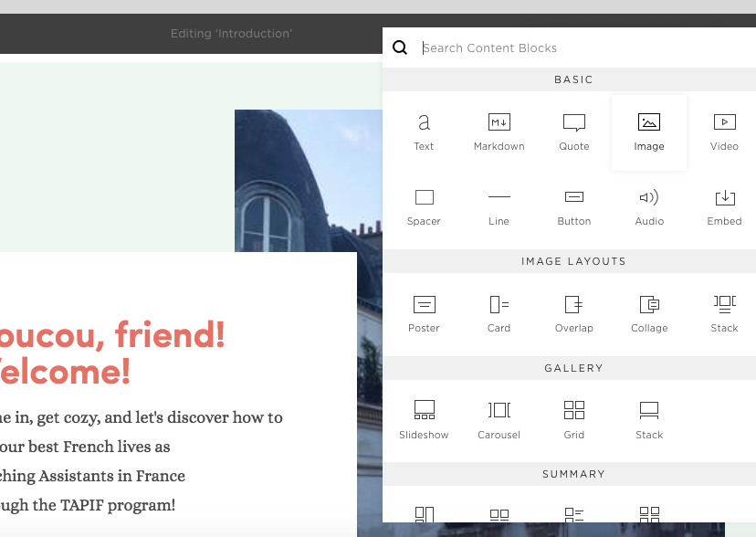Select the Collage image layout

(649, 314)
